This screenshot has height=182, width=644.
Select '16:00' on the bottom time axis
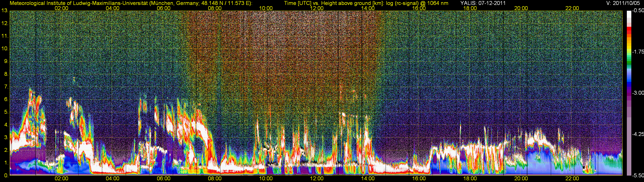click(419, 179)
